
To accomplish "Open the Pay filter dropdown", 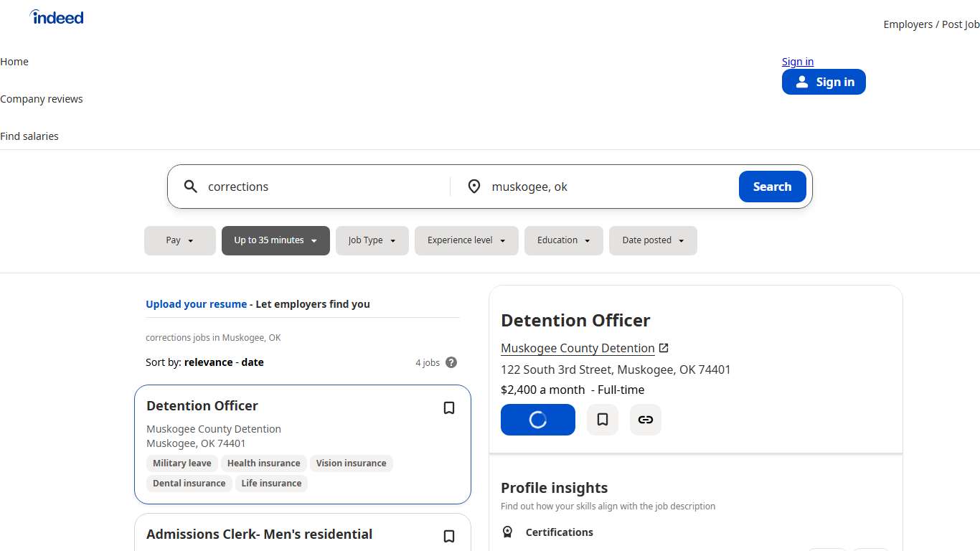I will 179,240.
